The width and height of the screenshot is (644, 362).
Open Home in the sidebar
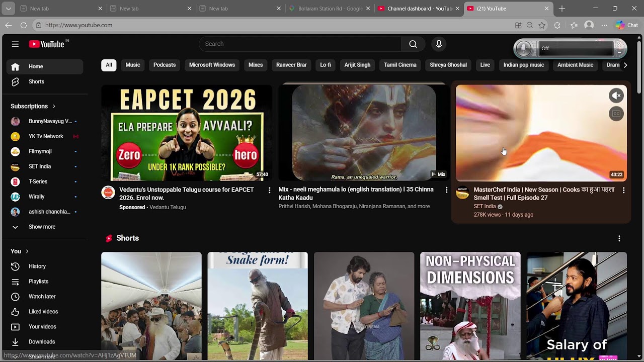[45, 66]
